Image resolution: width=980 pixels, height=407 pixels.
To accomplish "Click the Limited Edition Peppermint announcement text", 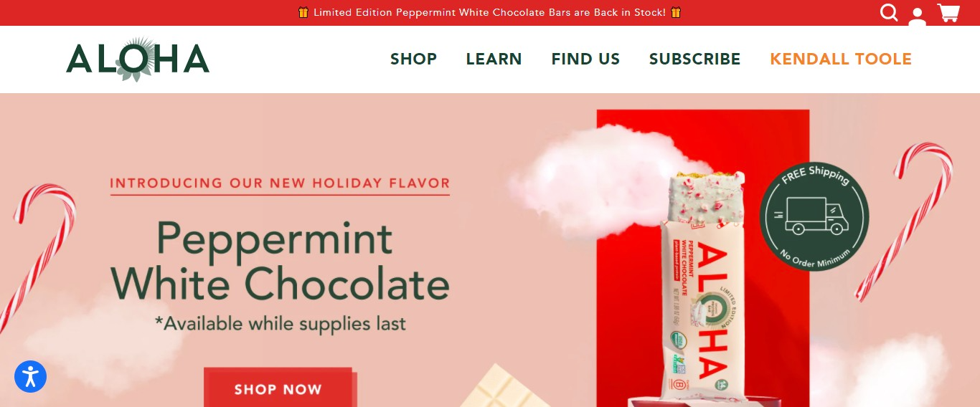I will (x=490, y=12).
